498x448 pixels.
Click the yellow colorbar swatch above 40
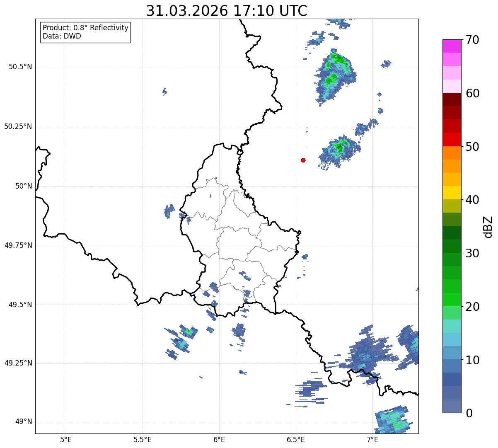(452, 193)
